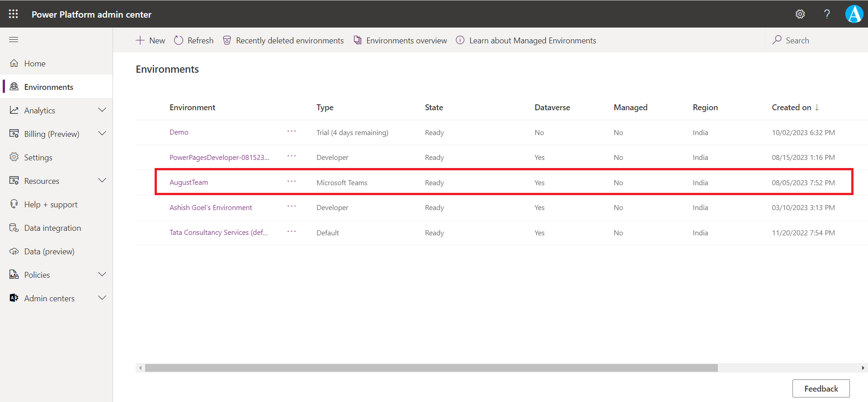868x402 pixels.
Task: Expand the Billing (Preview) section
Action: pos(102,134)
